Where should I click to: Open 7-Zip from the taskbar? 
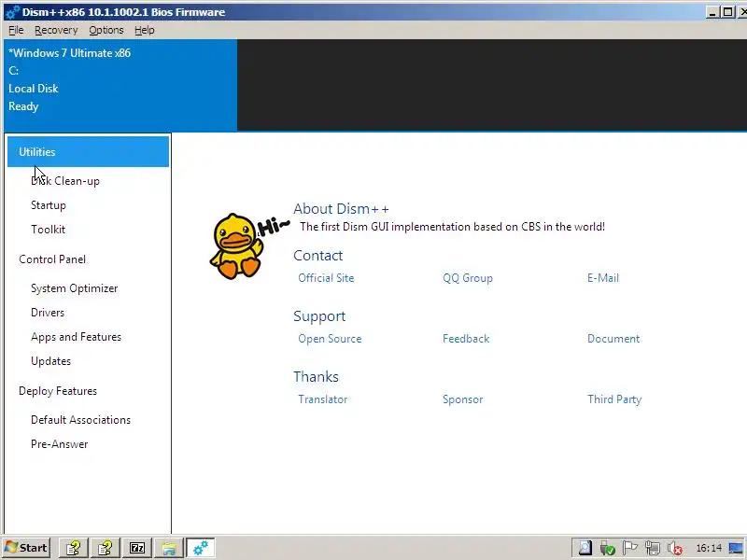[x=137, y=548]
